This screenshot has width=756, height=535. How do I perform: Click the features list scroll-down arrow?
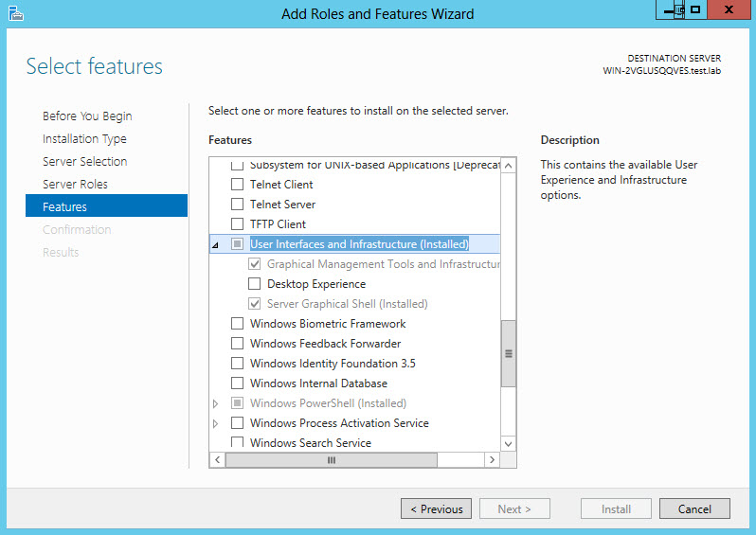tap(509, 443)
